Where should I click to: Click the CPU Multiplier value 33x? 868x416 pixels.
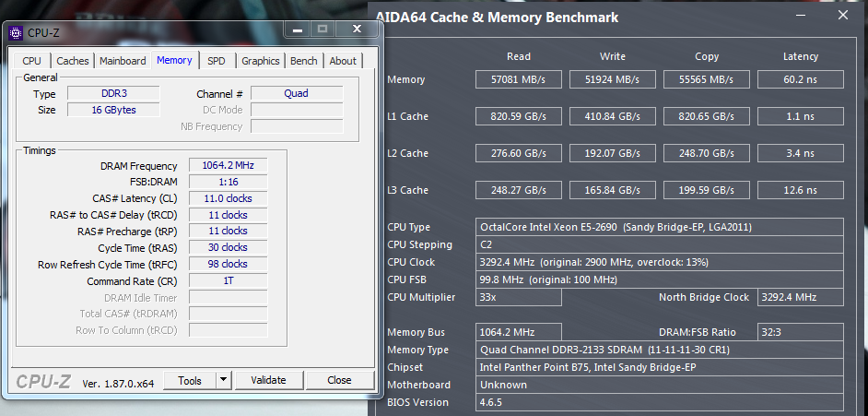click(x=518, y=297)
